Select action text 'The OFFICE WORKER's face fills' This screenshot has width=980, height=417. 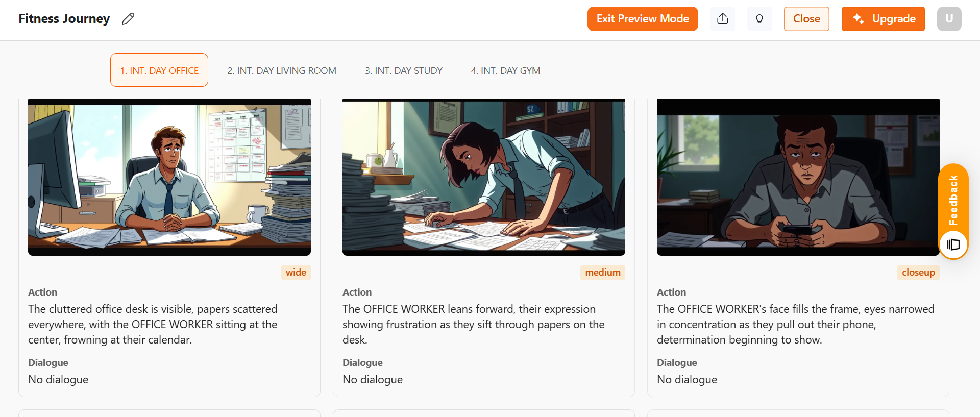796,325
